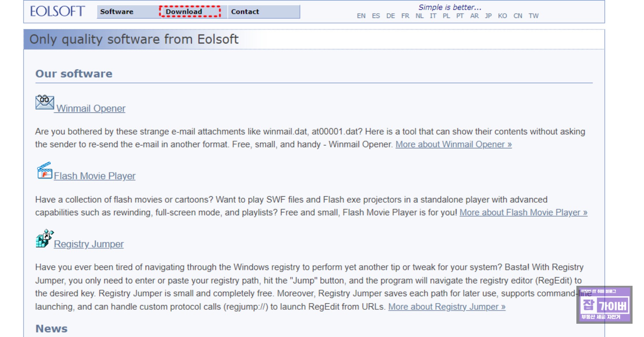Viewport: 644px width, 337px height.
Task: Click the 'Simple is better...' slogan
Action: click(450, 7)
